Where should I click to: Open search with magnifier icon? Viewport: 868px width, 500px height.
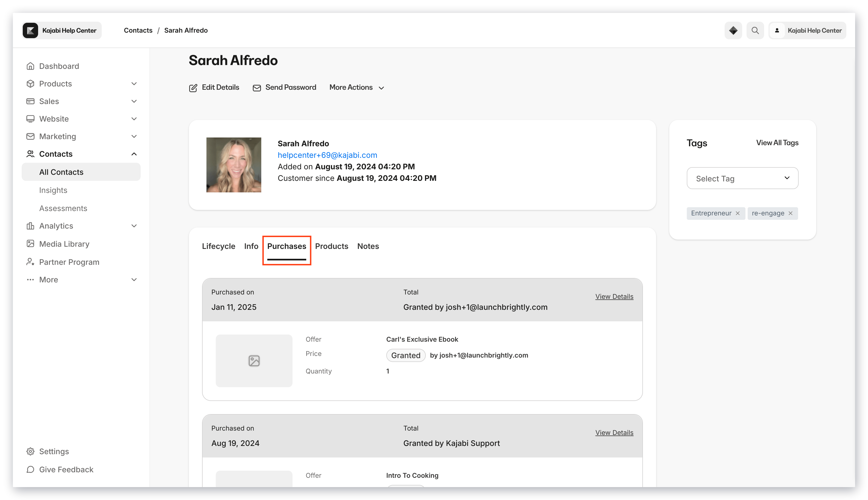(x=755, y=30)
